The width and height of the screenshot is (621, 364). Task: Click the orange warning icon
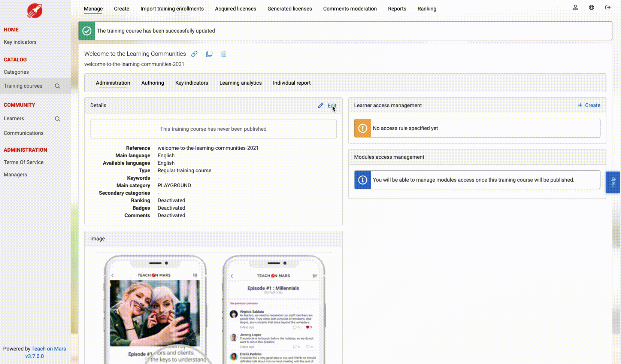pos(363,128)
